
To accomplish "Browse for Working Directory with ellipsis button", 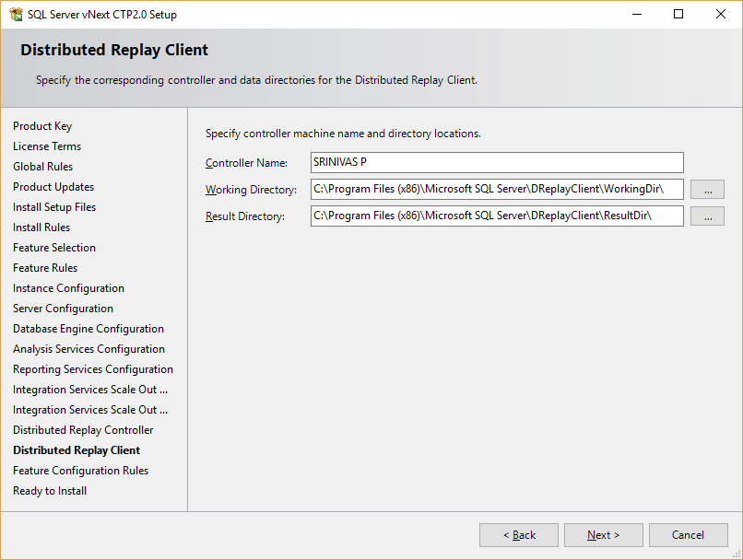I will click(707, 190).
